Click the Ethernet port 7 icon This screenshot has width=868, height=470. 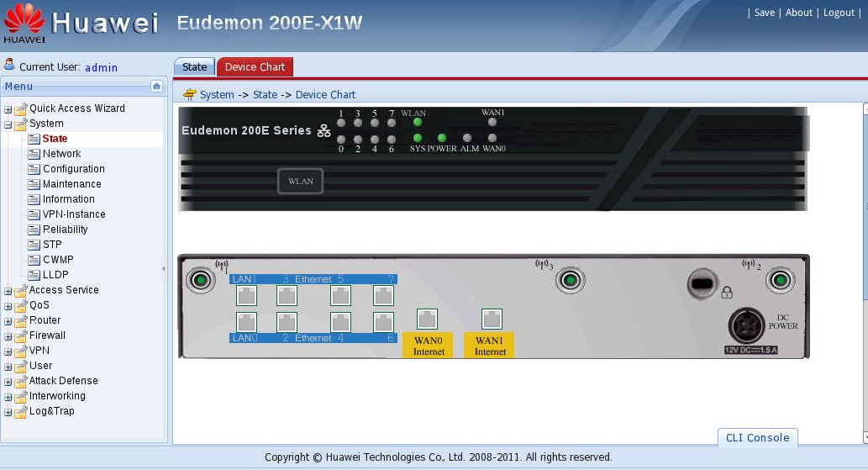point(383,295)
